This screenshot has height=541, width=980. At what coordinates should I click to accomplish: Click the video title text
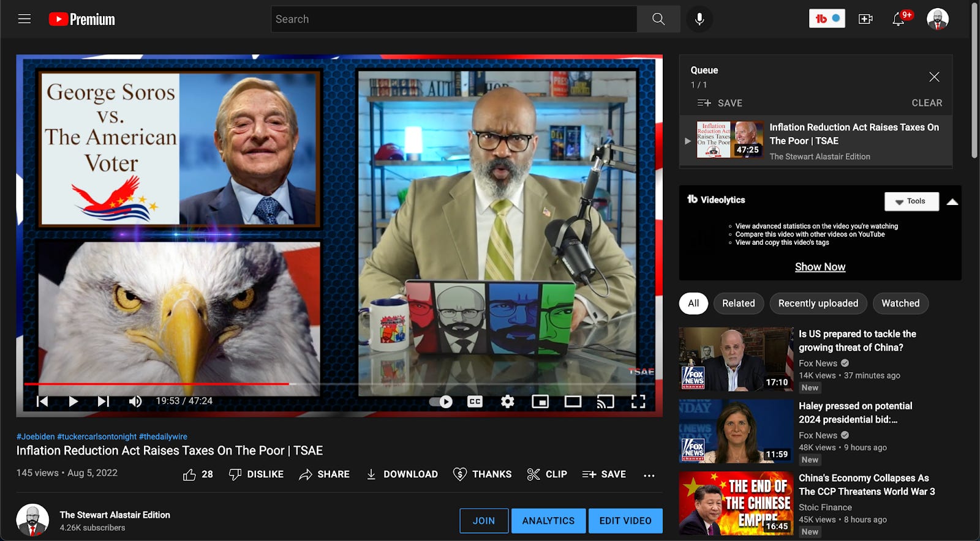(170, 451)
